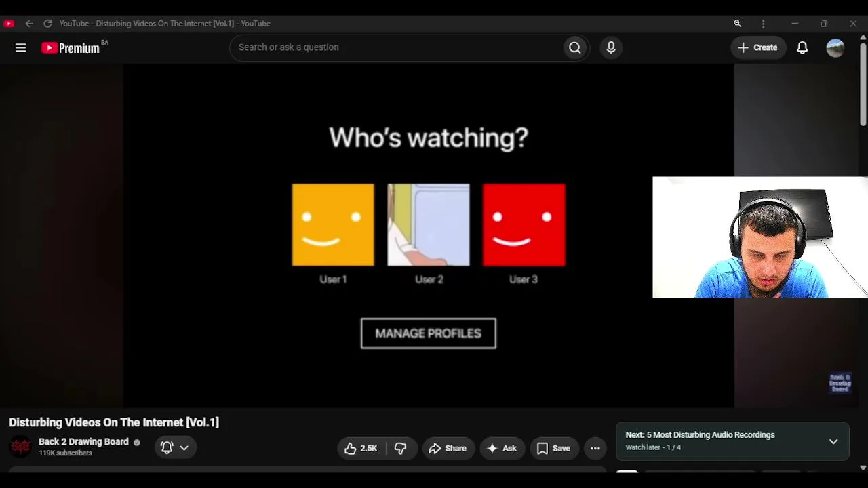The width and height of the screenshot is (868, 488).
Task: Open the account avatar menu
Action: (x=835, y=47)
